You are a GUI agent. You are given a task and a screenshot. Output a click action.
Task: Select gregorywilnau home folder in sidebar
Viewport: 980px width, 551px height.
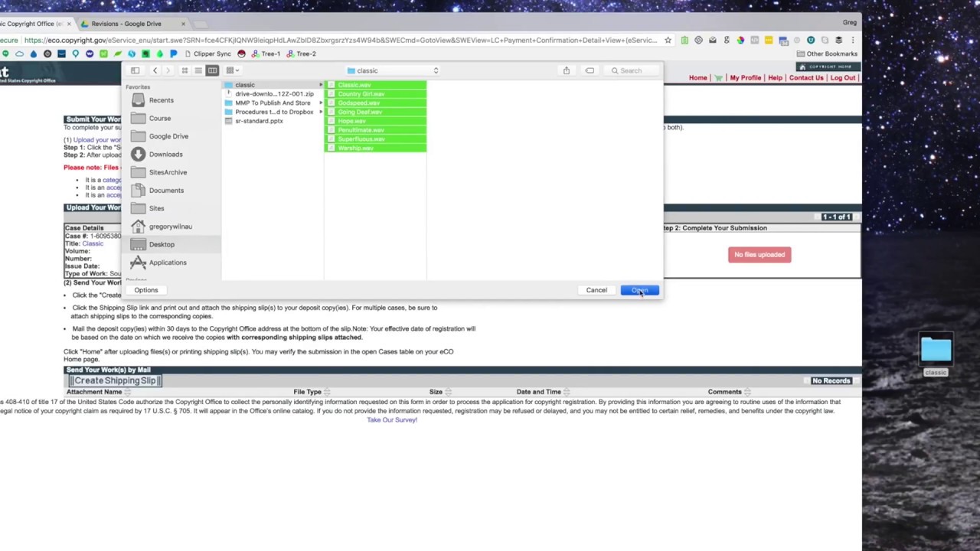[x=170, y=227]
